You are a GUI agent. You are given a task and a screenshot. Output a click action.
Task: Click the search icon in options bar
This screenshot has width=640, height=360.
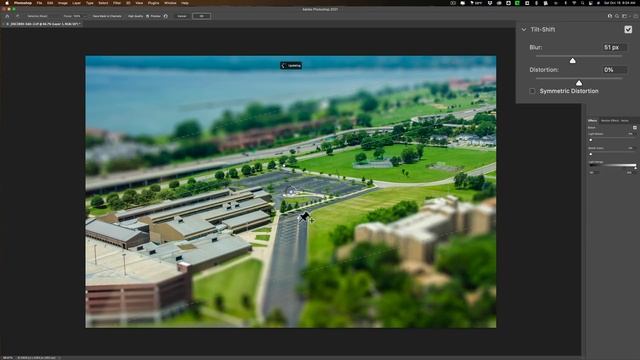617,16
